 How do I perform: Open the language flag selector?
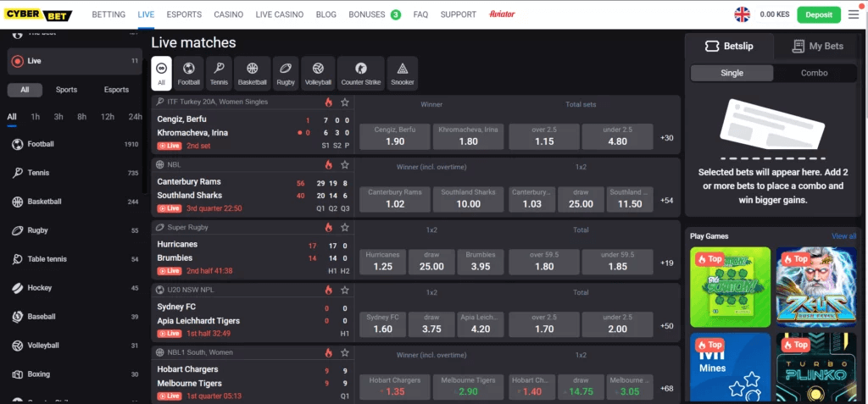coord(742,15)
